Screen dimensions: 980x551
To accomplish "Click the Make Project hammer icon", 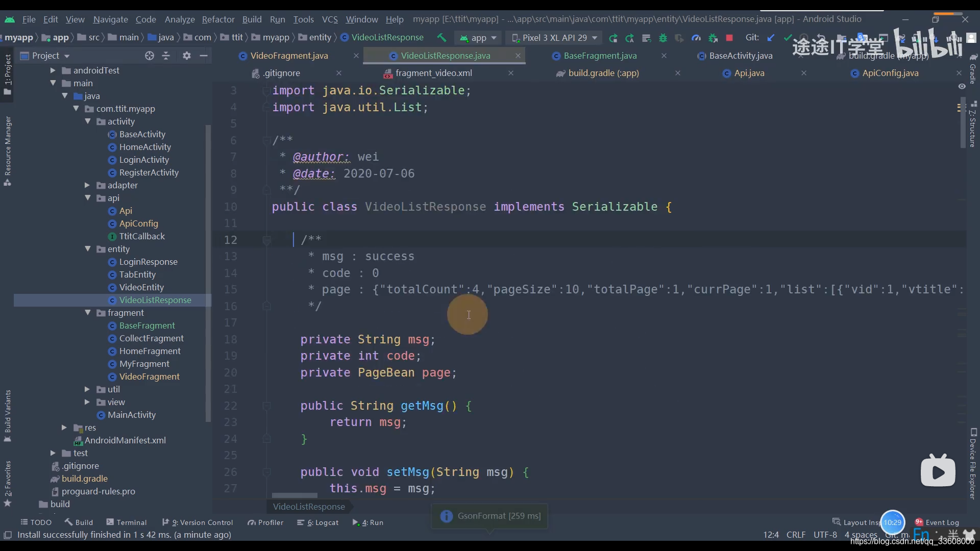I will pos(442,38).
